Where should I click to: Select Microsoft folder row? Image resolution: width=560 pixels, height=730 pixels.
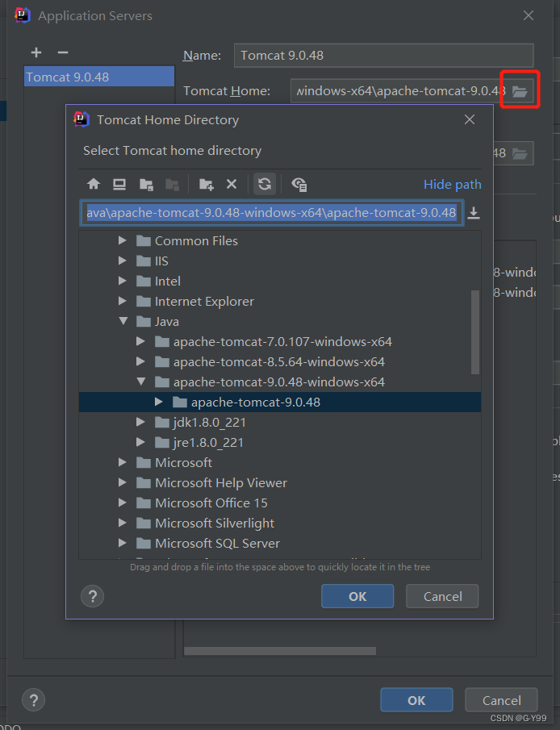click(280, 462)
